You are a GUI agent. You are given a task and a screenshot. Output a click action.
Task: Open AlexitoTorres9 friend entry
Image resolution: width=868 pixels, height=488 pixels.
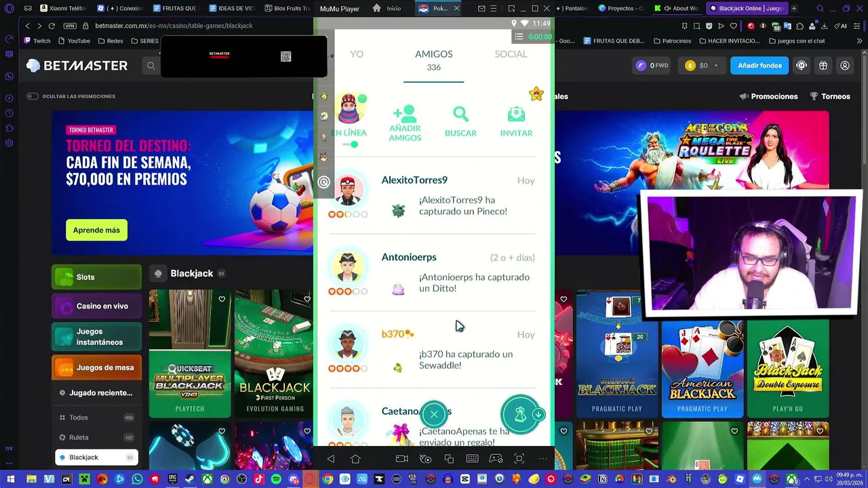pyautogui.click(x=433, y=196)
